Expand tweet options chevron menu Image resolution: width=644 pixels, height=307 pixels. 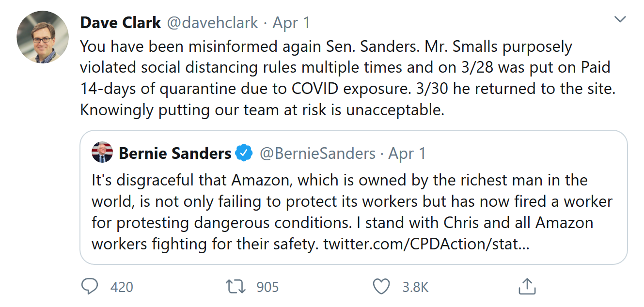[620, 20]
